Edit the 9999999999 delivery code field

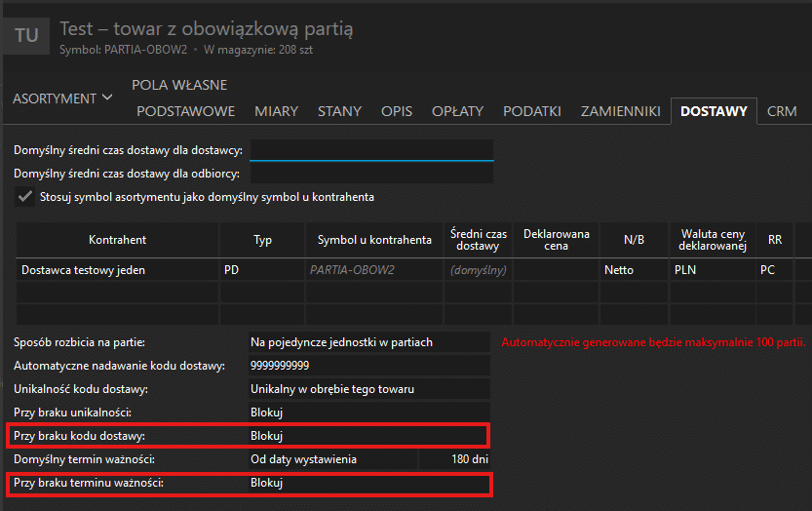pyautogui.click(x=368, y=366)
